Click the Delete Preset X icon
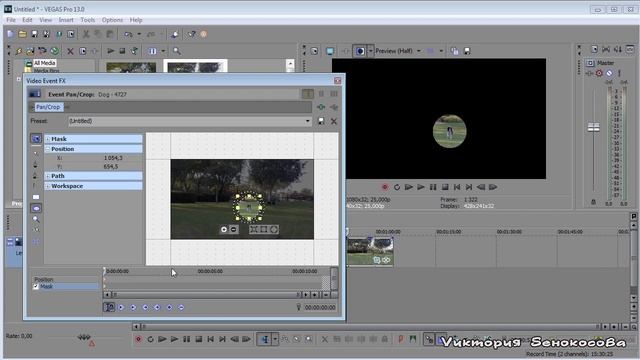640x360 pixels. point(334,121)
